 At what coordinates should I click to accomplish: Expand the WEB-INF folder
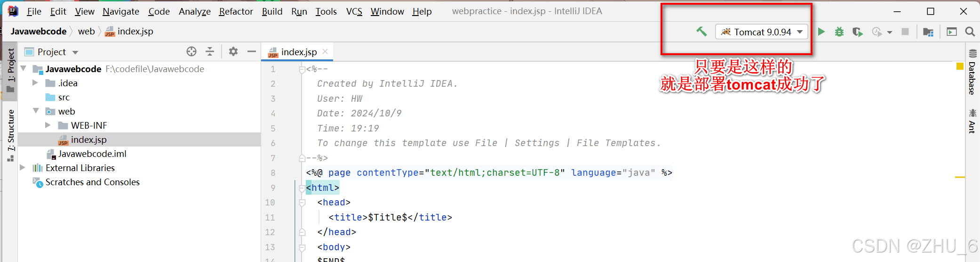coord(48,125)
